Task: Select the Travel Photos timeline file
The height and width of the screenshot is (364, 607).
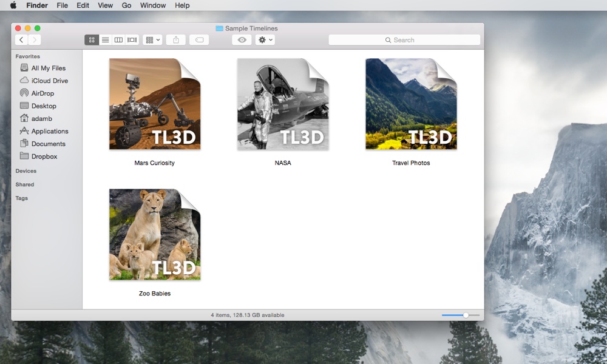Action: point(411,104)
